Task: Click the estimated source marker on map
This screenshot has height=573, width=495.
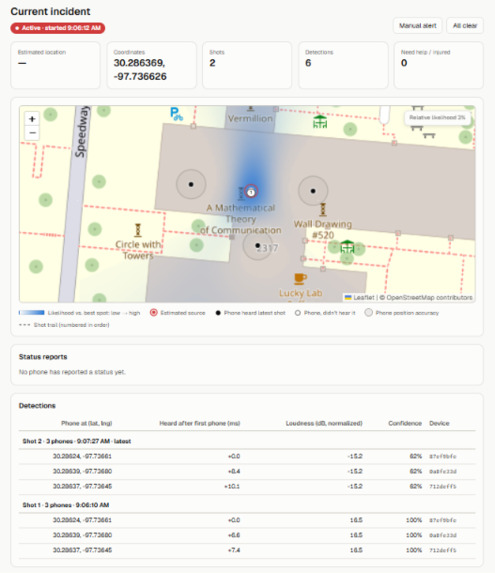Action: (251, 191)
